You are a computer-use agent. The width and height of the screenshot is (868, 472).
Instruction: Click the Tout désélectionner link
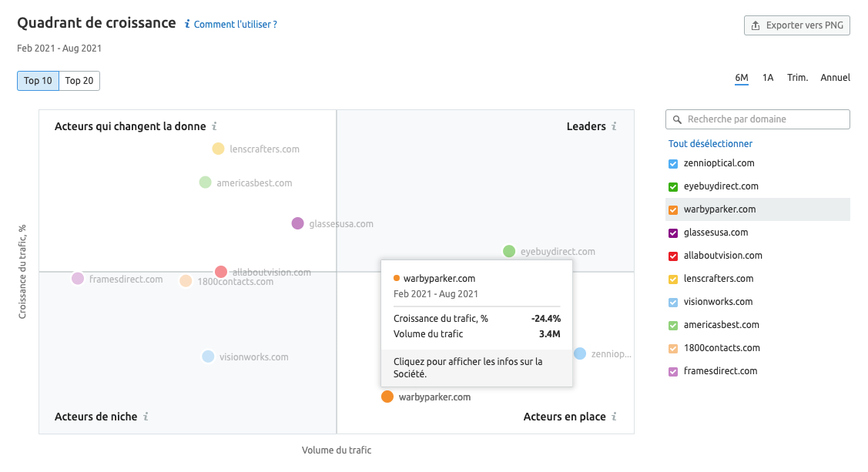pyautogui.click(x=710, y=143)
